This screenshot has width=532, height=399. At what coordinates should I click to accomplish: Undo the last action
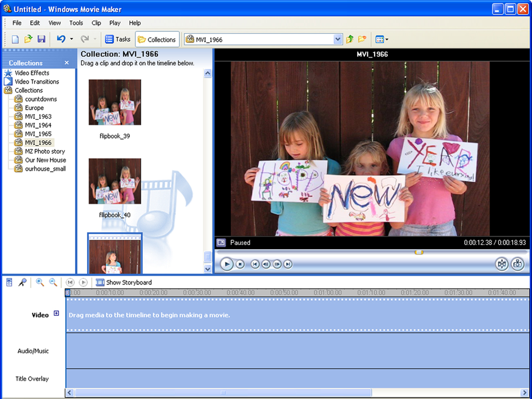[61, 39]
